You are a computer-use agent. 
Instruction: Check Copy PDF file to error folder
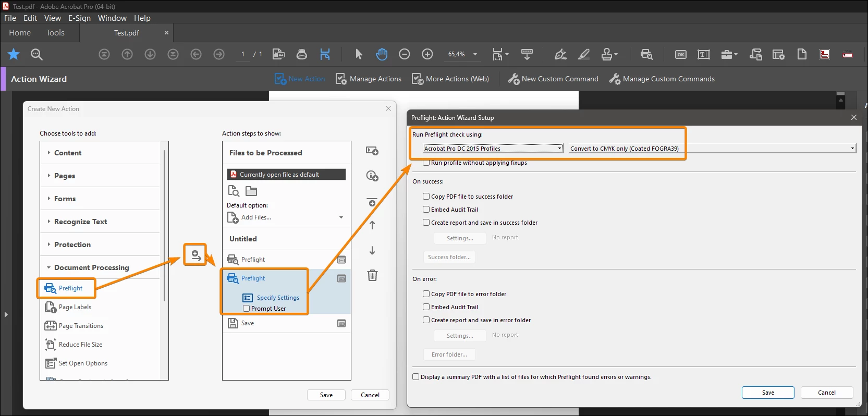426,294
